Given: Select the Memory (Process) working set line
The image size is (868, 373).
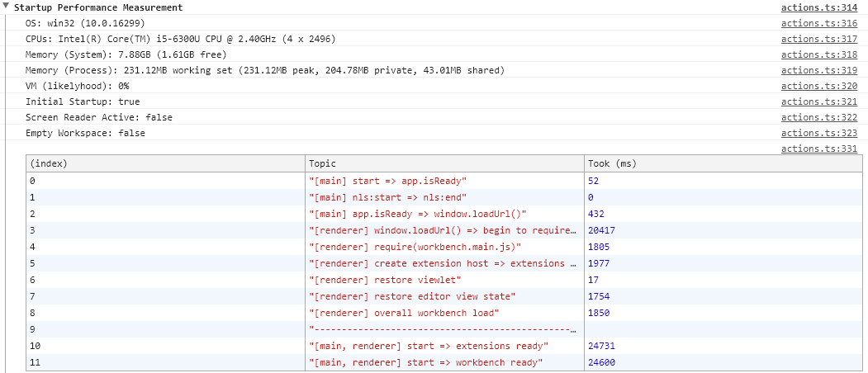Looking at the screenshot, I should [x=265, y=70].
